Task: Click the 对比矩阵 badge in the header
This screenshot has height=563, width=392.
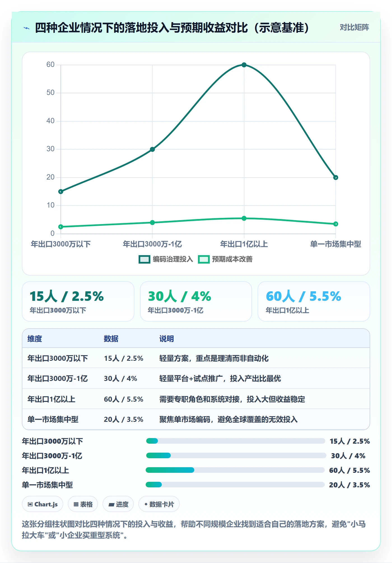Action: pos(354,27)
